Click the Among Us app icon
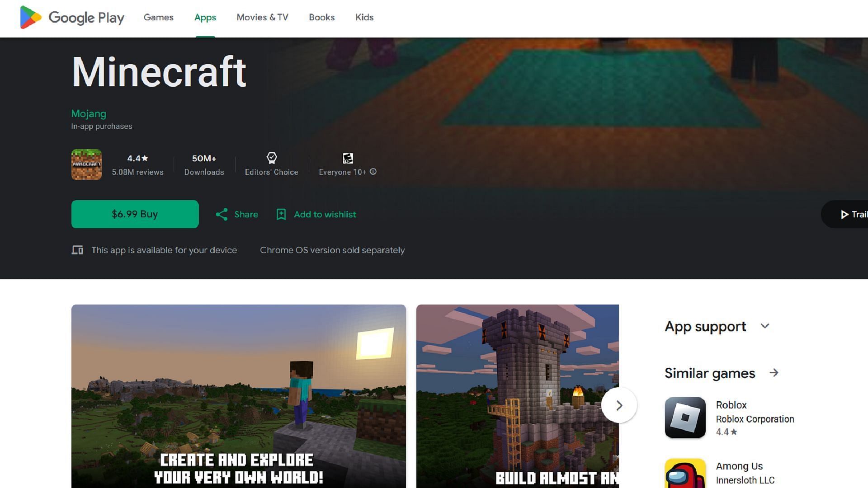The width and height of the screenshot is (868, 488). pyautogui.click(x=684, y=474)
